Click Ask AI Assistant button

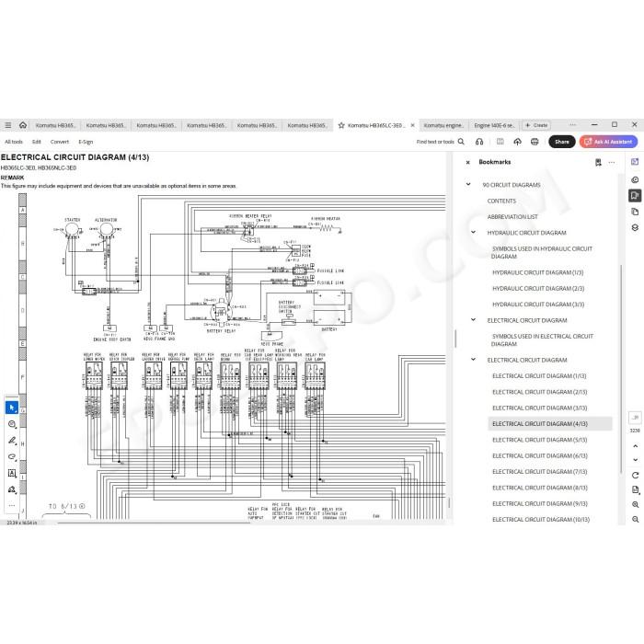pyautogui.click(x=609, y=142)
